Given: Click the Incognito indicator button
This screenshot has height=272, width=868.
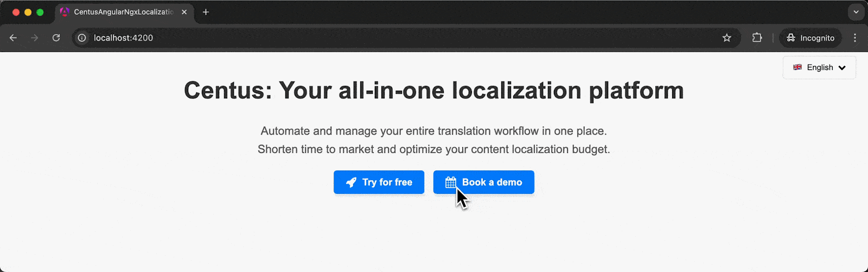Looking at the screenshot, I should click(810, 38).
